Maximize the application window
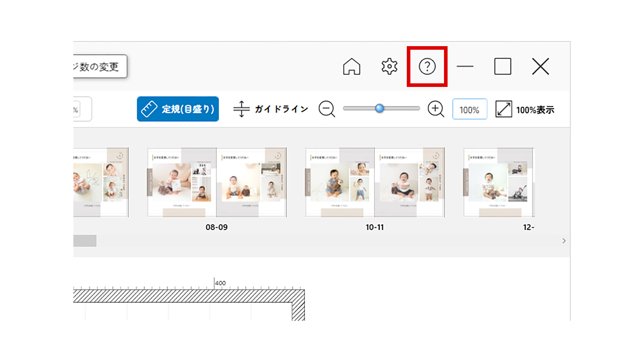This screenshot has height=362, width=644. pos(503,67)
